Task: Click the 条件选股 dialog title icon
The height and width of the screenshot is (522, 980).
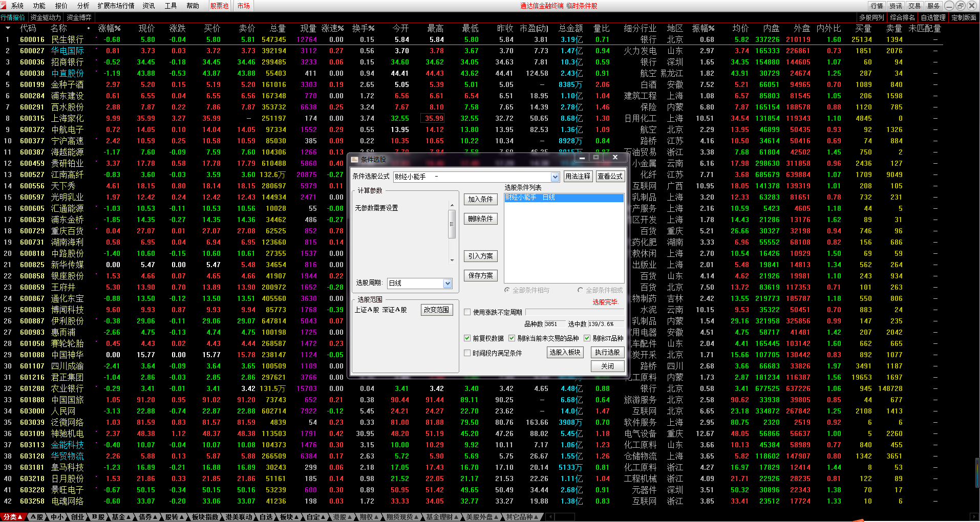Action: point(354,160)
